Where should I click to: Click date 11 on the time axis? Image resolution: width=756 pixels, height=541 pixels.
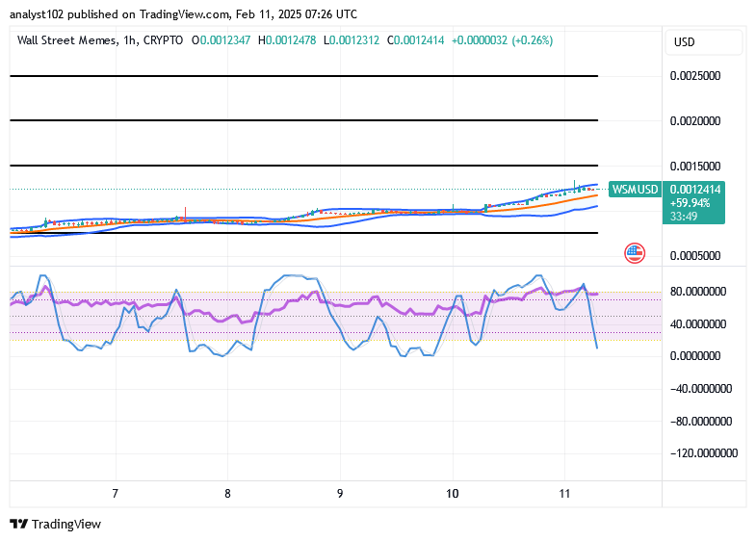click(x=564, y=494)
